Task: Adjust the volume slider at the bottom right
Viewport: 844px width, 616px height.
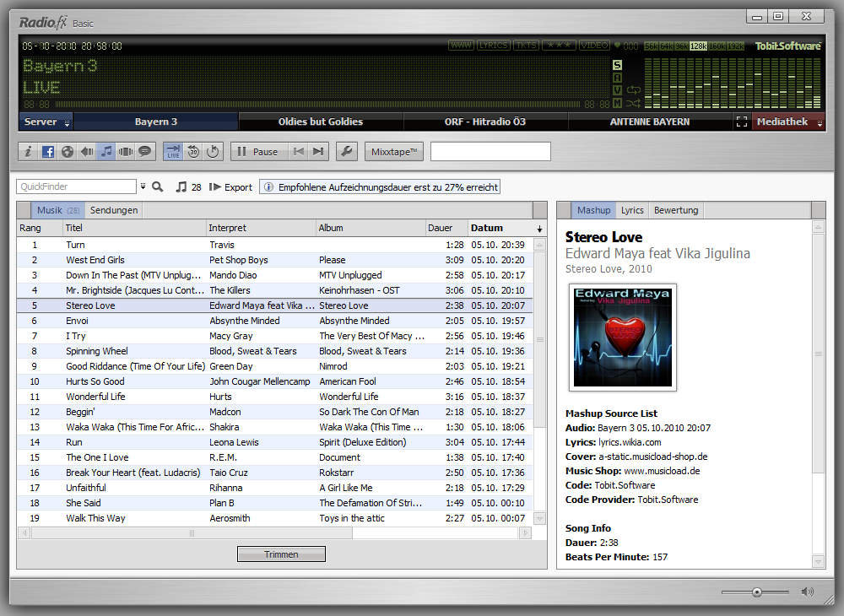Action: coord(757,592)
